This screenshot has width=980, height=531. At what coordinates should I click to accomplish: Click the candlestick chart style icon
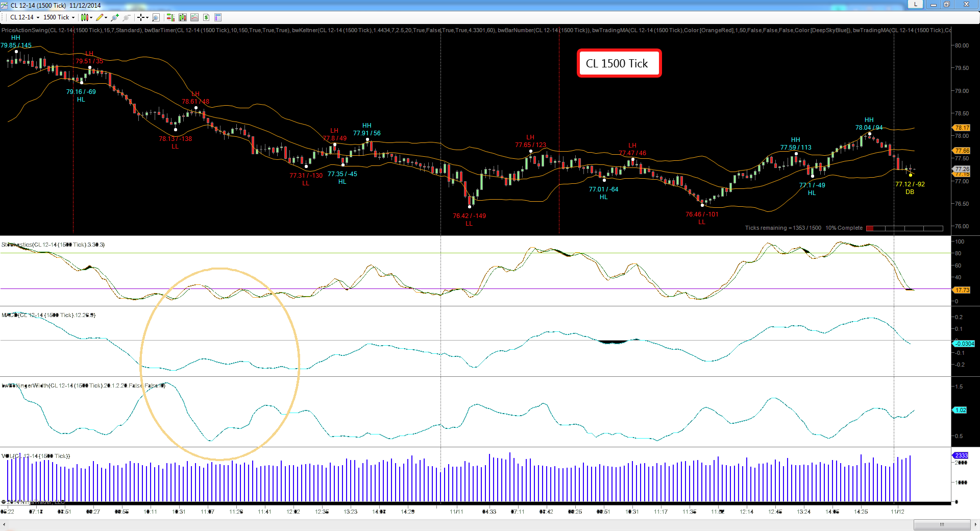coord(84,17)
